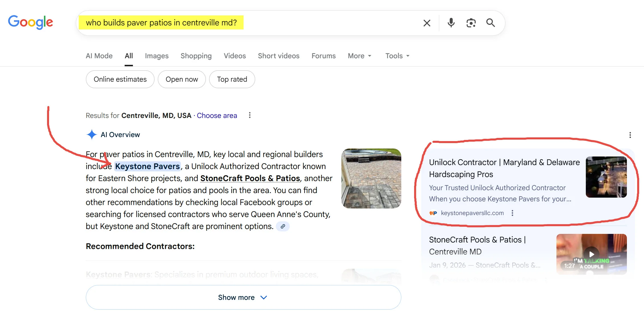Click the Google logo to go home
The height and width of the screenshot is (317, 644).
click(31, 22)
